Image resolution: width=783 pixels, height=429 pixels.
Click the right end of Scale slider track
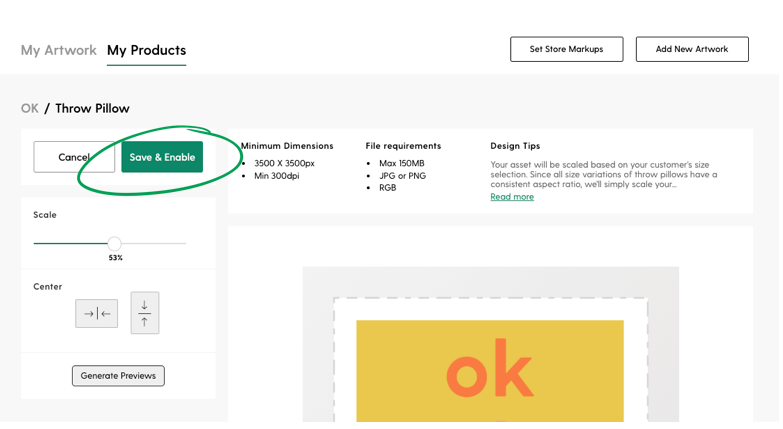click(x=183, y=243)
